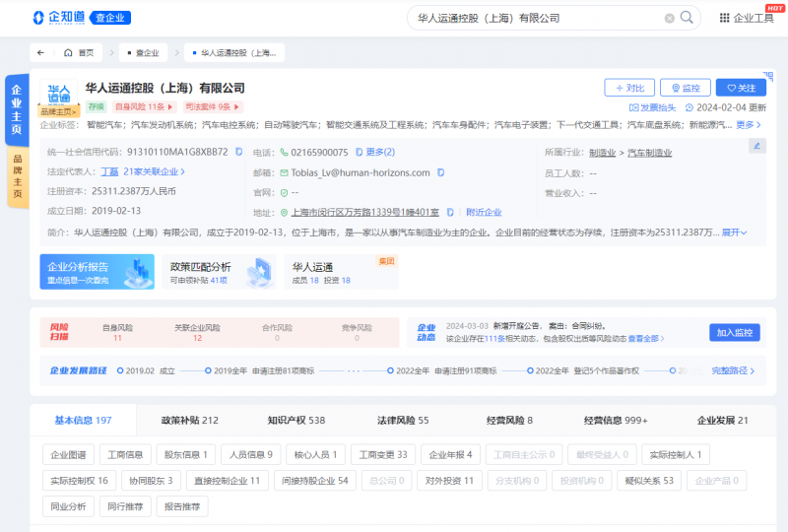This screenshot has height=532, width=788.
Task: View all dynamics 查看全部
Action: 646,338
